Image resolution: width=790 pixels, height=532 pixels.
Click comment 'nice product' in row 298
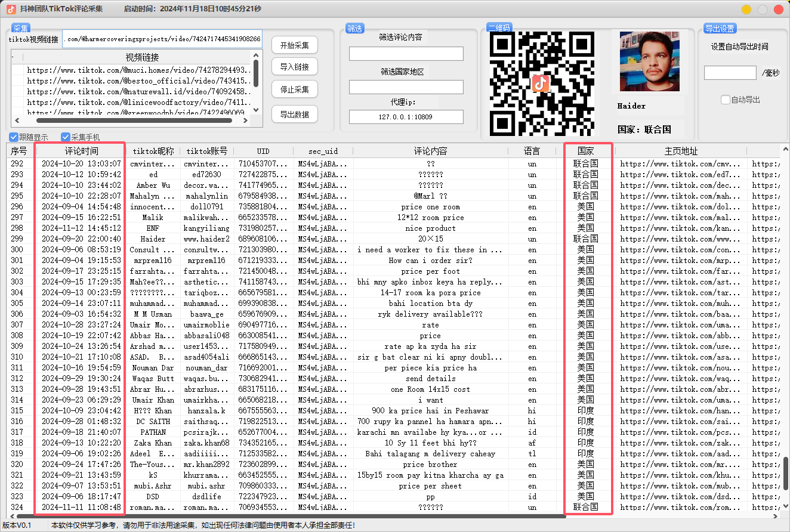coord(430,228)
